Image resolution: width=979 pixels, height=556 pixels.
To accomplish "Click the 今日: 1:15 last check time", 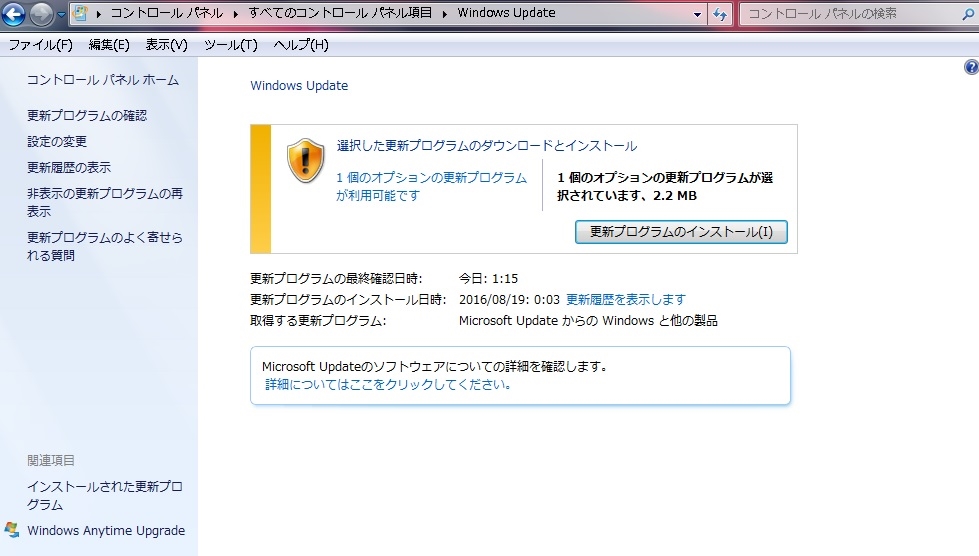I will [488, 278].
